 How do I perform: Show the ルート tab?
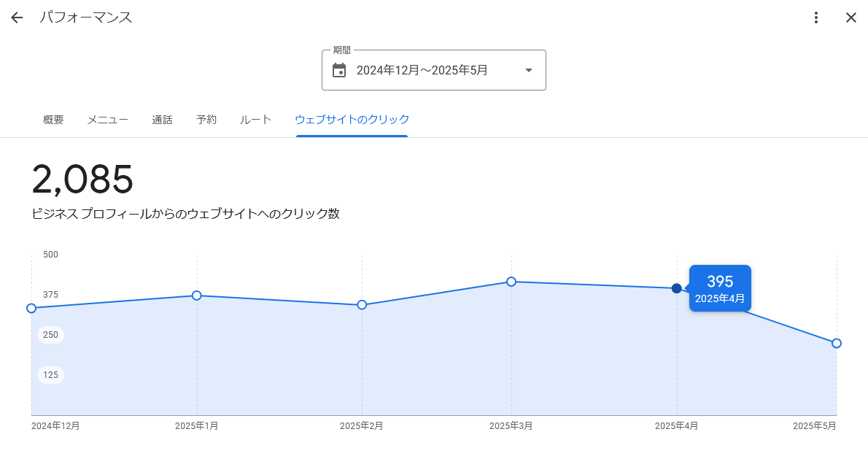pyautogui.click(x=255, y=120)
